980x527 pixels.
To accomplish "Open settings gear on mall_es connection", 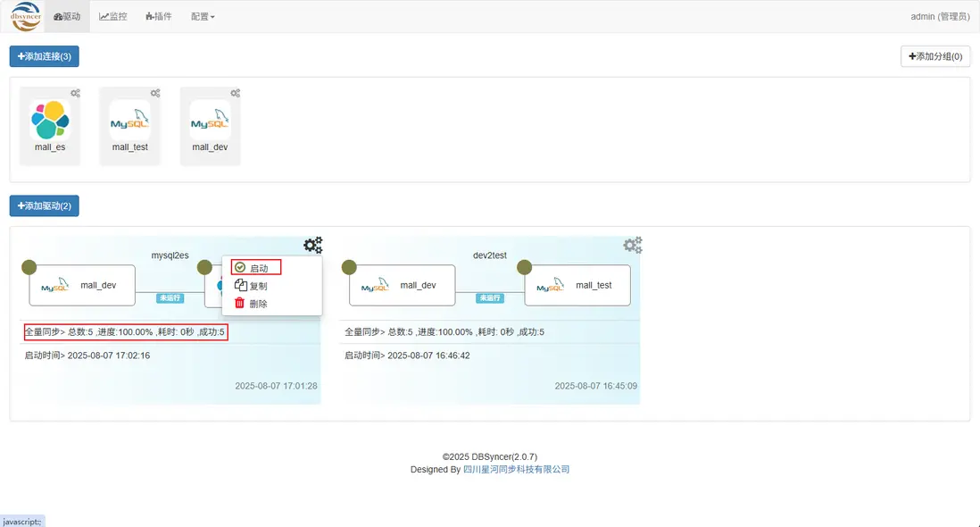I will (75, 93).
